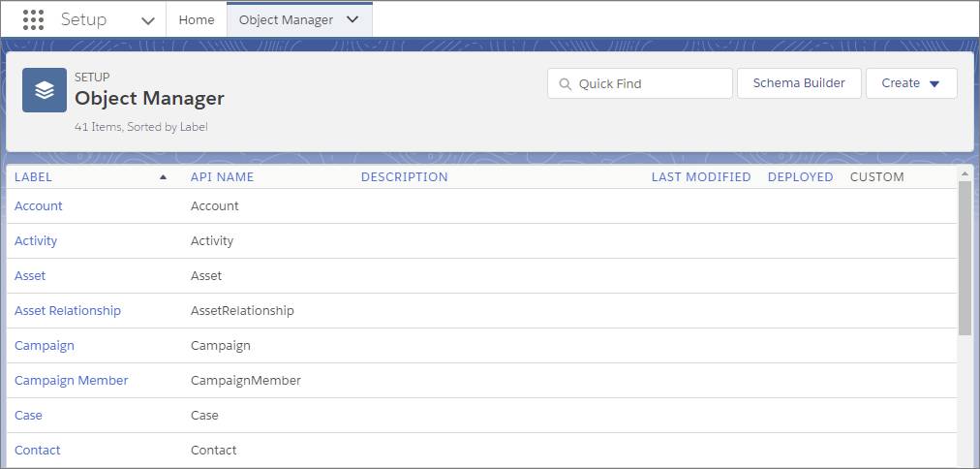Click the object list vertical scrollbar thumb
980x469 pixels.
tap(965, 258)
